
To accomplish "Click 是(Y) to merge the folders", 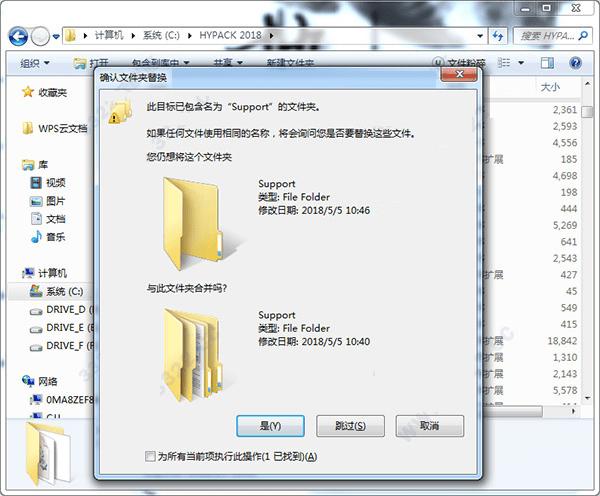I will pos(271,426).
